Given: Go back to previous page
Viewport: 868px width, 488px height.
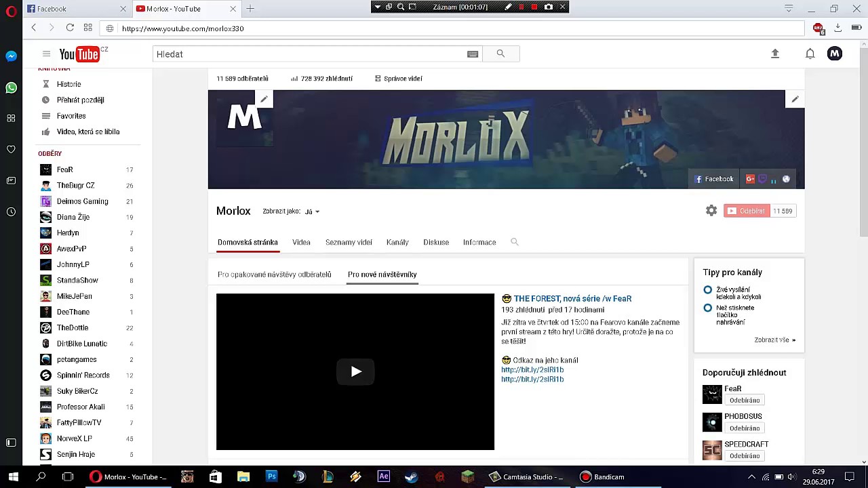Looking at the screenshot, I should point(33,28).
